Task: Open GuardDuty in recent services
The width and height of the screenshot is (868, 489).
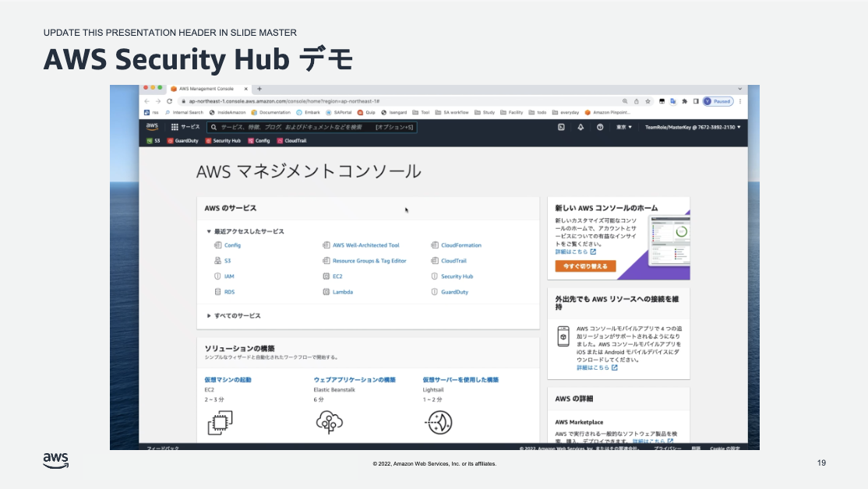Action: 454,291
